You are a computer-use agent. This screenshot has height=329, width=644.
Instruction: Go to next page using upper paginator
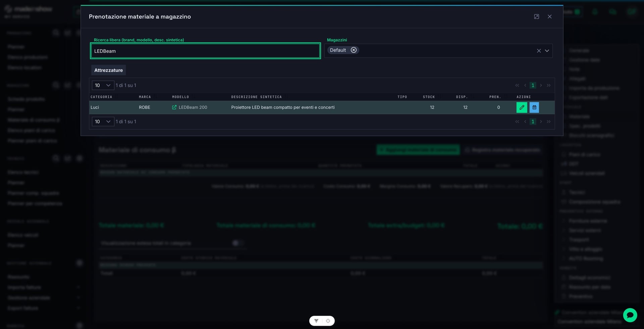click(541, 85)
